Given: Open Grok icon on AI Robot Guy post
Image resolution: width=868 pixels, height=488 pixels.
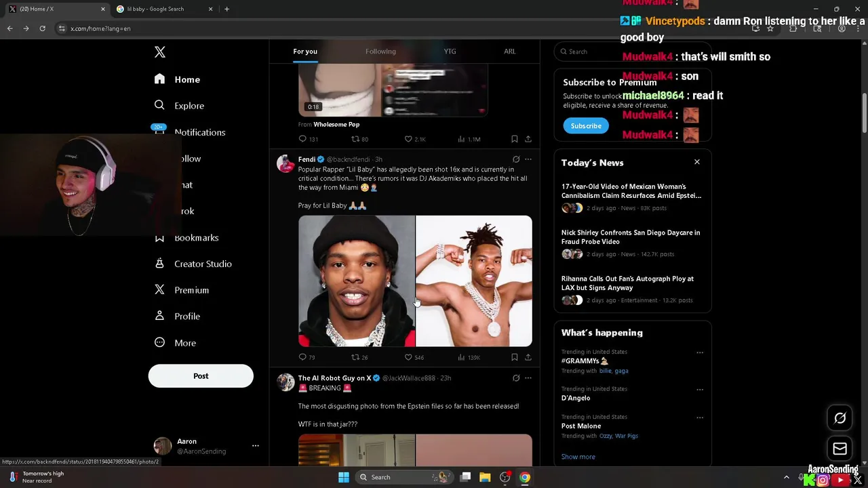Looking at the screenshot, I should coord(516,378).
